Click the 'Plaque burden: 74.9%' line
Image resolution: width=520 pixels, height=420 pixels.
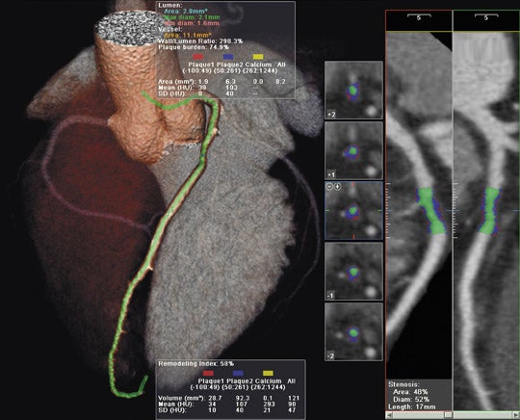[194, 47]
